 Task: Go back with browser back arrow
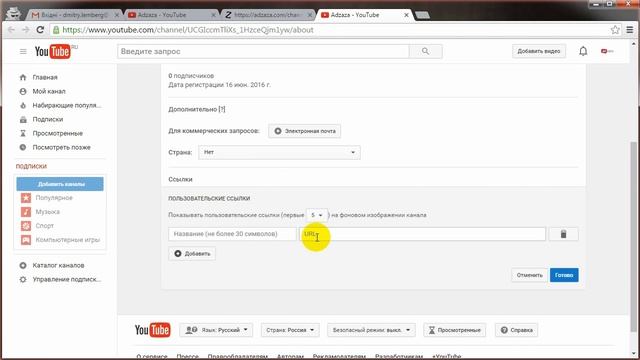click(11, 30)
